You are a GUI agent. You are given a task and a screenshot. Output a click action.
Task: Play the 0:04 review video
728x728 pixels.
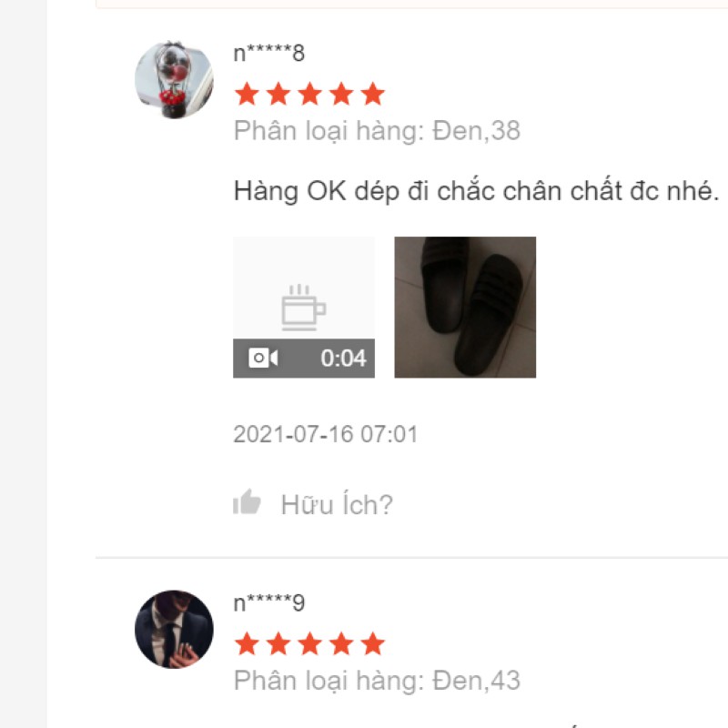[304, 307]
